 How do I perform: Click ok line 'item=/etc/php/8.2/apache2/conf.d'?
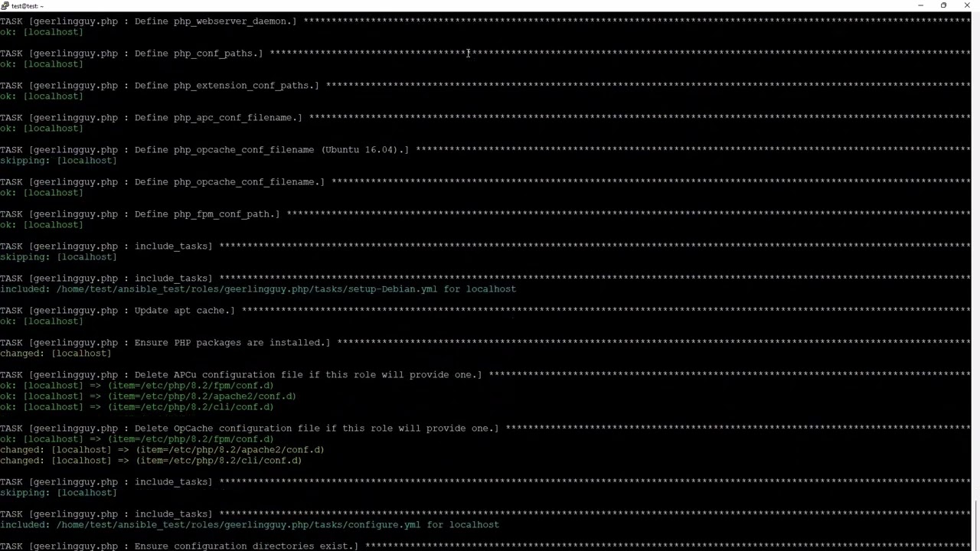click(x=148, y=396)
